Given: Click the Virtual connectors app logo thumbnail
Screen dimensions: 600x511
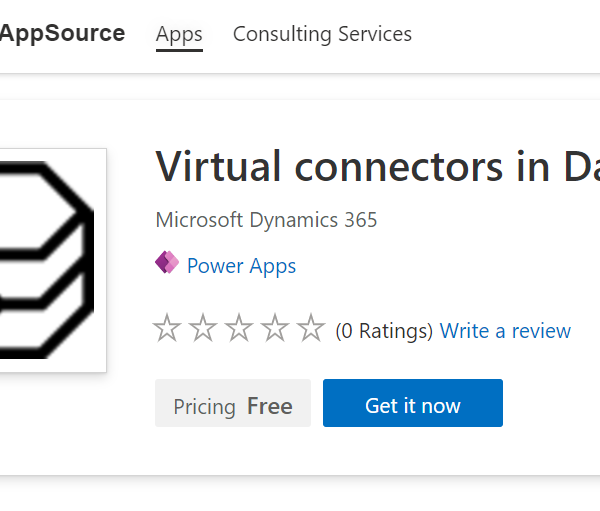Looking at the screenshot, I should point(53,260).
